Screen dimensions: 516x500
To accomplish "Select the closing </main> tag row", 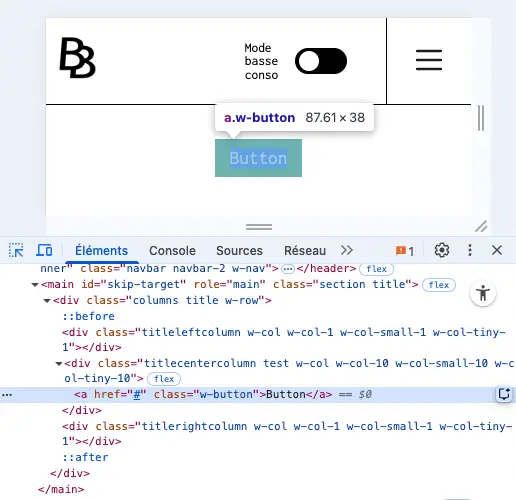I will (x=61, y=489).
